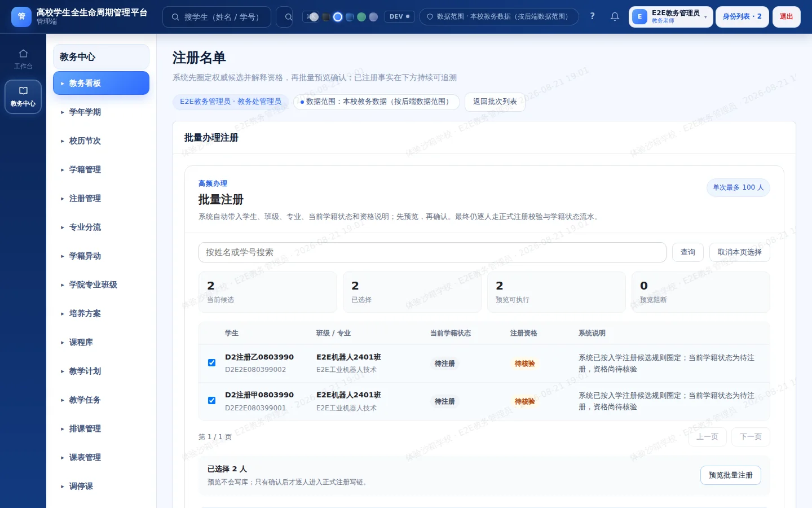Click the 查询 button
Image resolution: width=812 pixels, height=508 pixels.
(x=688, y=252)
